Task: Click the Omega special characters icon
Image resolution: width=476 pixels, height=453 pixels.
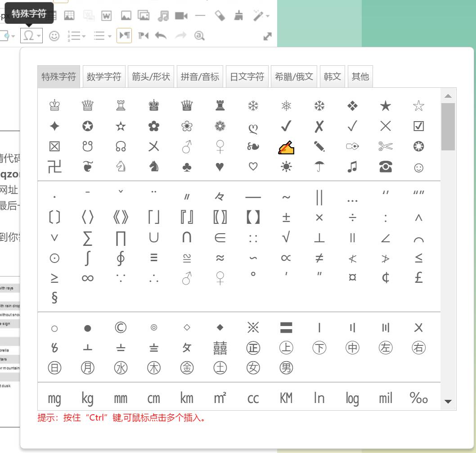Action: click(28, 36)
